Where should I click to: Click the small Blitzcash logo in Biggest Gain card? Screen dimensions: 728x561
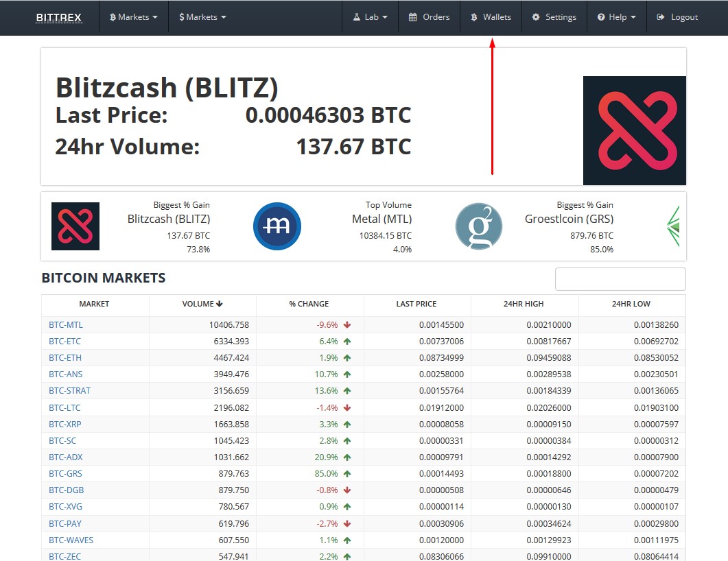click(x=75, y=226)
